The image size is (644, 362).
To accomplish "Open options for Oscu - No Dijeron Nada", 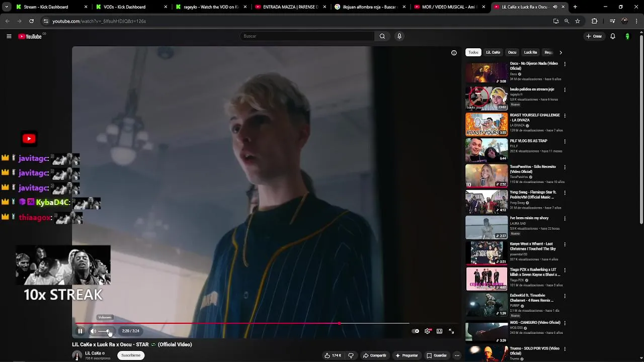I will tap(565, 64).
